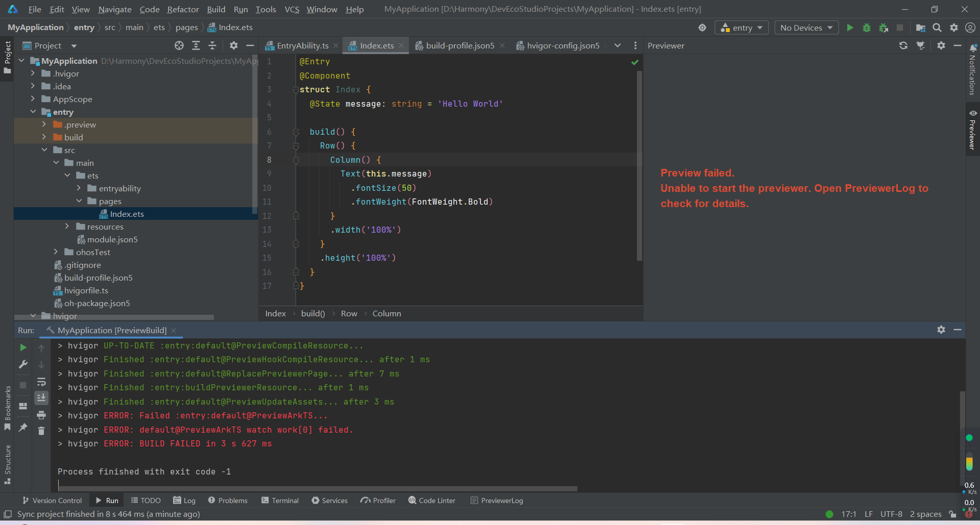Open the VCS menu
This screenshot has width=980, height=525.
point(292,9)
